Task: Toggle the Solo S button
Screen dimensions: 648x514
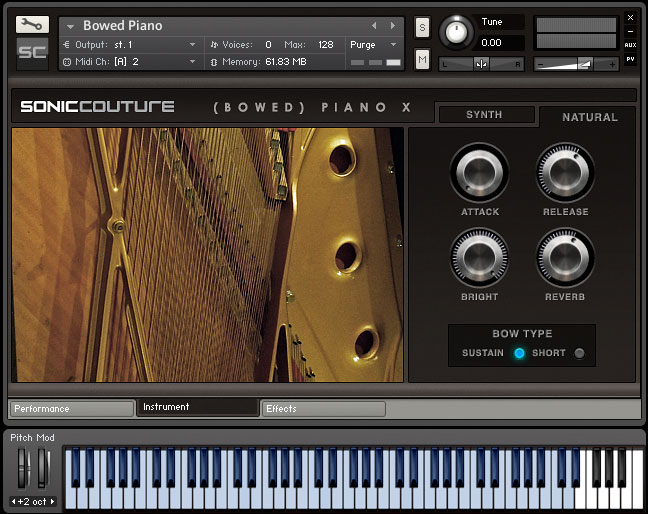Action: (422, 27)
